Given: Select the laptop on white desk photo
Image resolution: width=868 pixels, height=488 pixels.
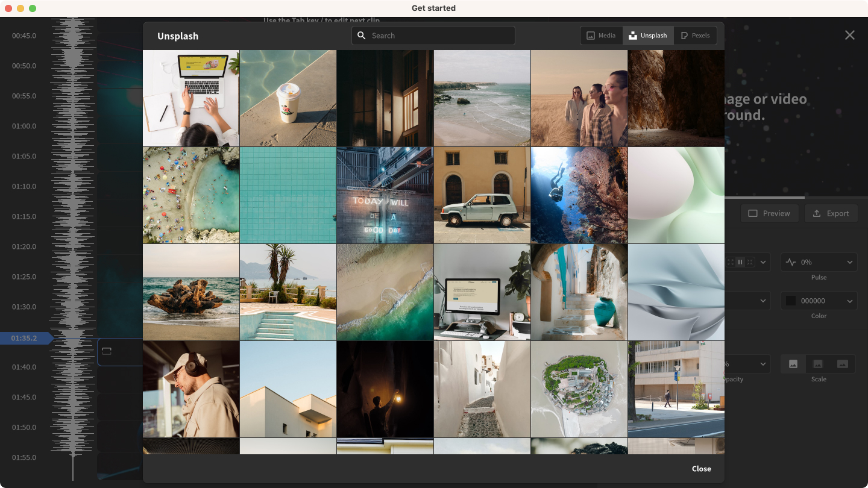Looking at the screenshot, I should (x=191, y=98).
